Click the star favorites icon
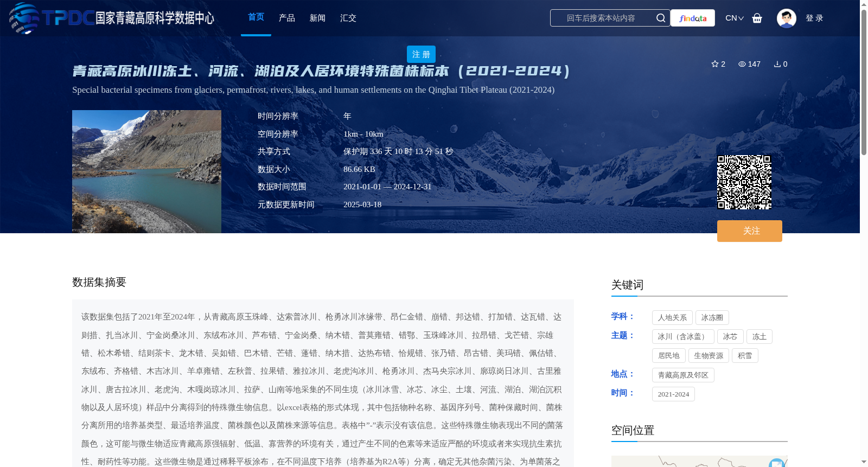 715,64
